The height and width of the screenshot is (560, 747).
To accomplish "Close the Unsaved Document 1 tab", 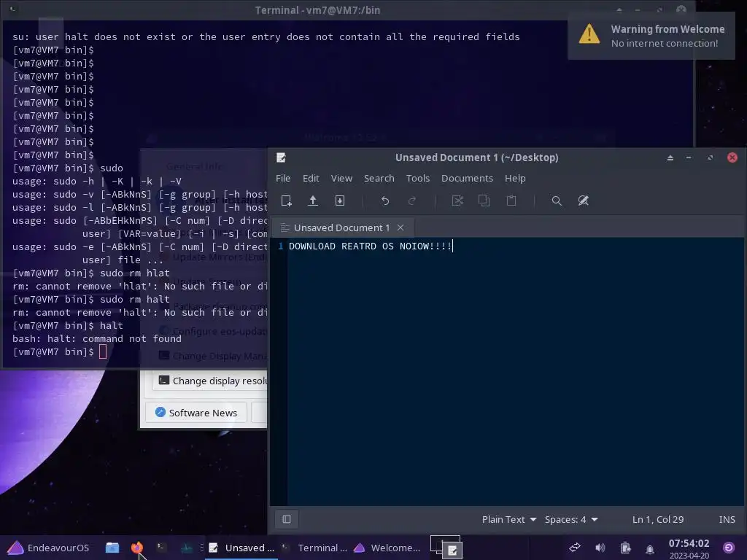I will (400, 227).
